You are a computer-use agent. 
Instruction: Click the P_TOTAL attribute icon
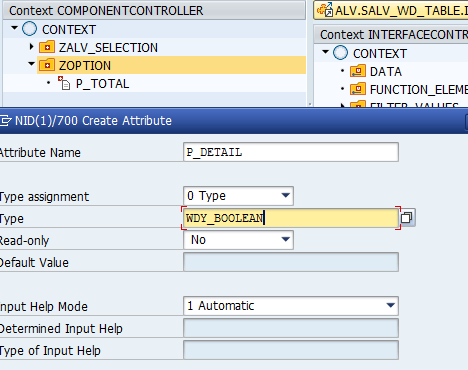point(64,83)
